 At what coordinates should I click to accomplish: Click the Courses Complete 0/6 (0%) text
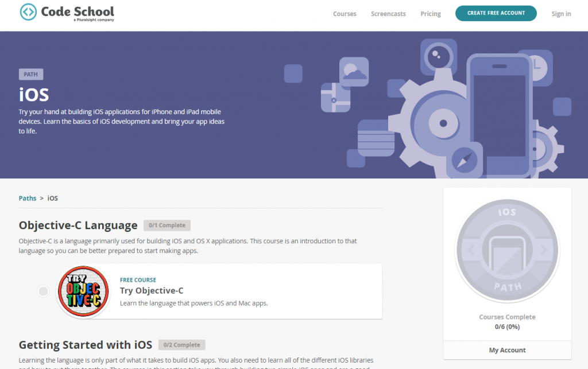tap(507, 322)
